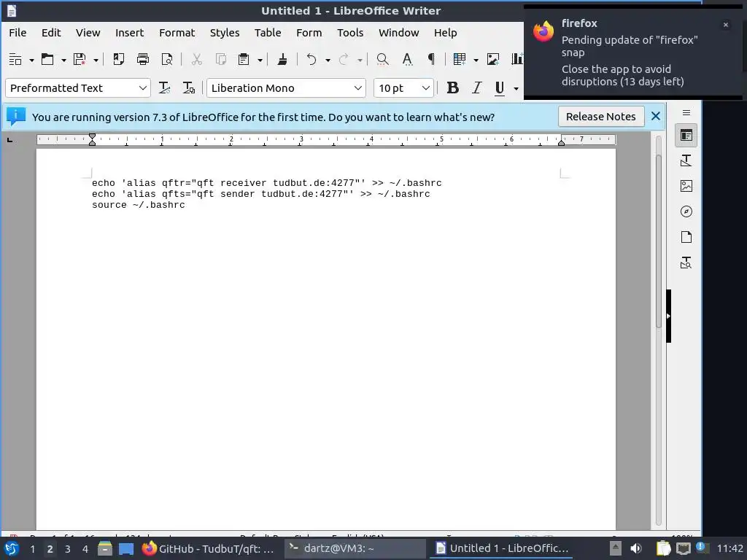Screen dimensions: 747x560
Task: Toggle Formatting Marks pilcrow button
Action: (431, 60)
